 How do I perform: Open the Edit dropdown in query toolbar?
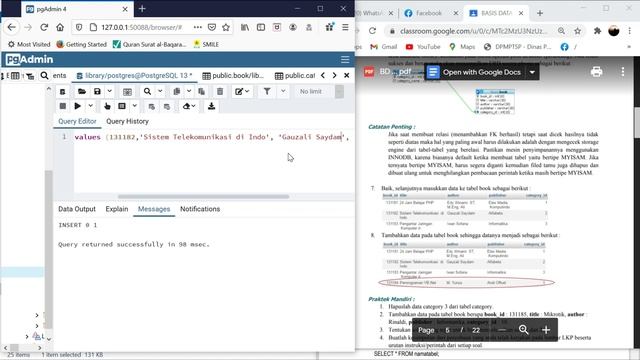pyautogui.click(x=242, y=91)
